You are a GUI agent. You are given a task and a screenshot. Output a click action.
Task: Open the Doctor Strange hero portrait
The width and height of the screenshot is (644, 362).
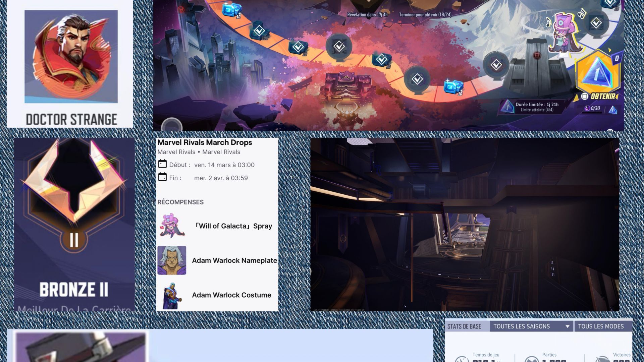[71, 57]
